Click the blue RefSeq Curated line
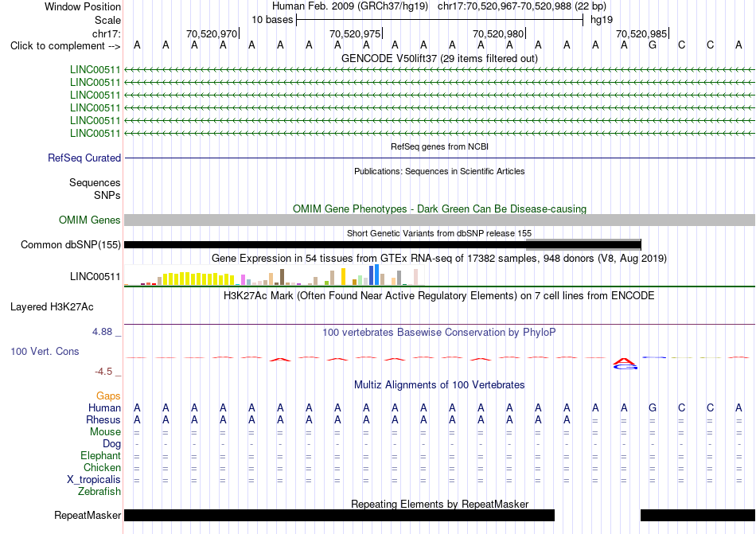The image size is (756, 534). (x=439, y=158)
